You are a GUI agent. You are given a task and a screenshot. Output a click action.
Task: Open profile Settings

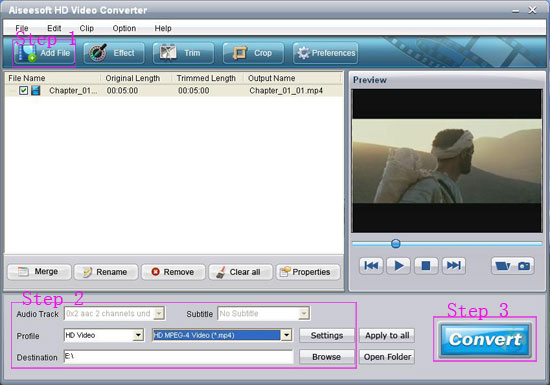click(x=327, y=336)
